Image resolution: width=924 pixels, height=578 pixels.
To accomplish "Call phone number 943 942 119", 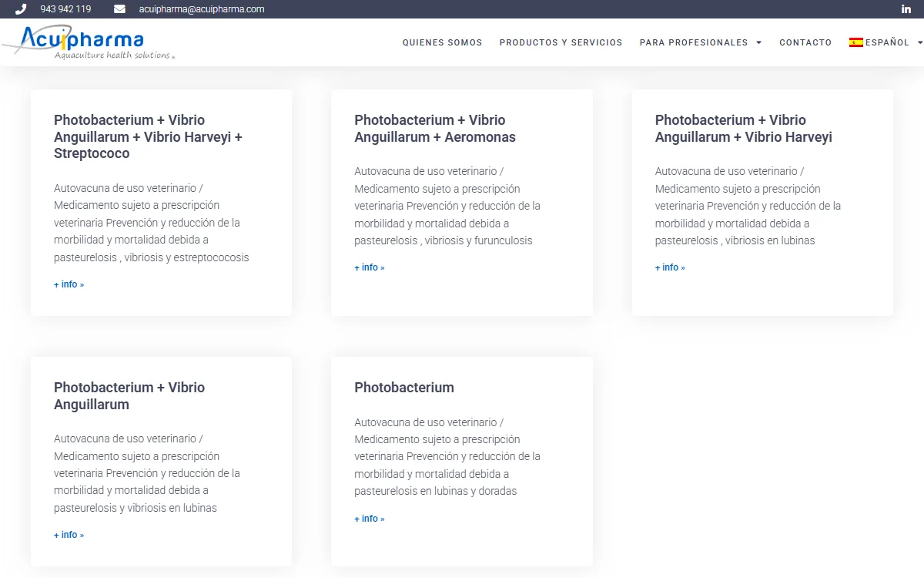I will 65,9.
